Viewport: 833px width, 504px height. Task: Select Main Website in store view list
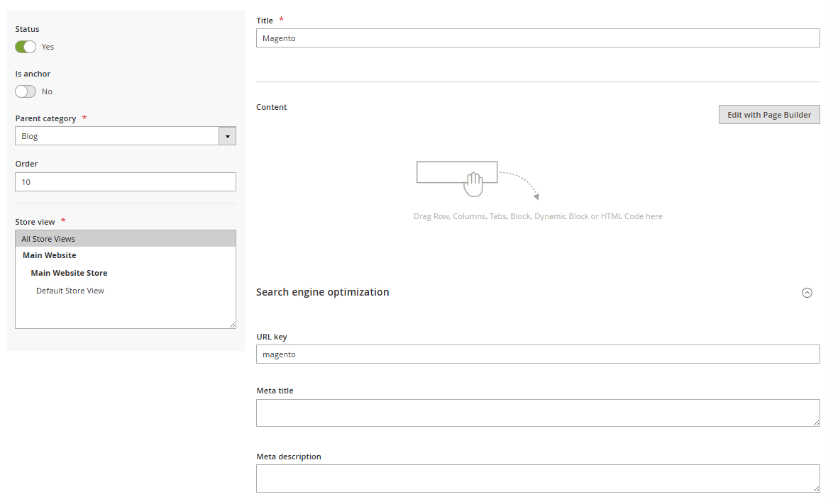pyautogui.click(x=50, y=255)
